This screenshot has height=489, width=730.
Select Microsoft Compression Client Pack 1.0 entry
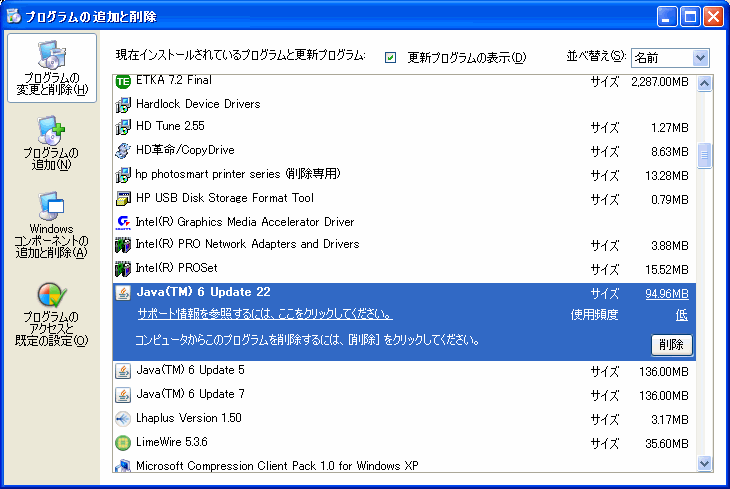point(404,464)
